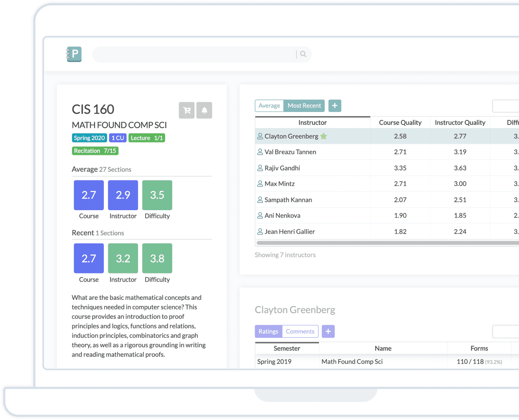Sort by Instructor column header
The image size is (519, 420).
[x=312, y=123]
